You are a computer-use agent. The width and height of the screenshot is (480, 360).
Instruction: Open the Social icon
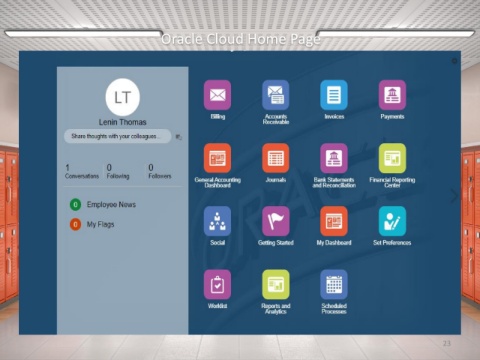coord(217,221)
